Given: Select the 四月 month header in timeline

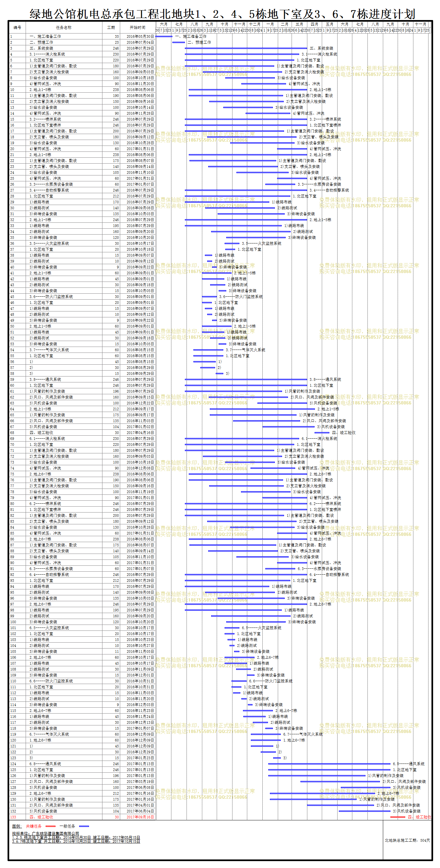Looking at the screenshot, I should 315,24.
